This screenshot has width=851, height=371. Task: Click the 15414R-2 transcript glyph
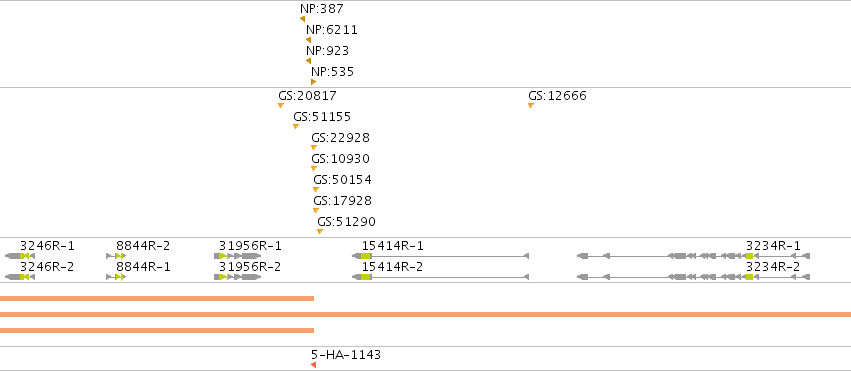(x=441, y=277)
